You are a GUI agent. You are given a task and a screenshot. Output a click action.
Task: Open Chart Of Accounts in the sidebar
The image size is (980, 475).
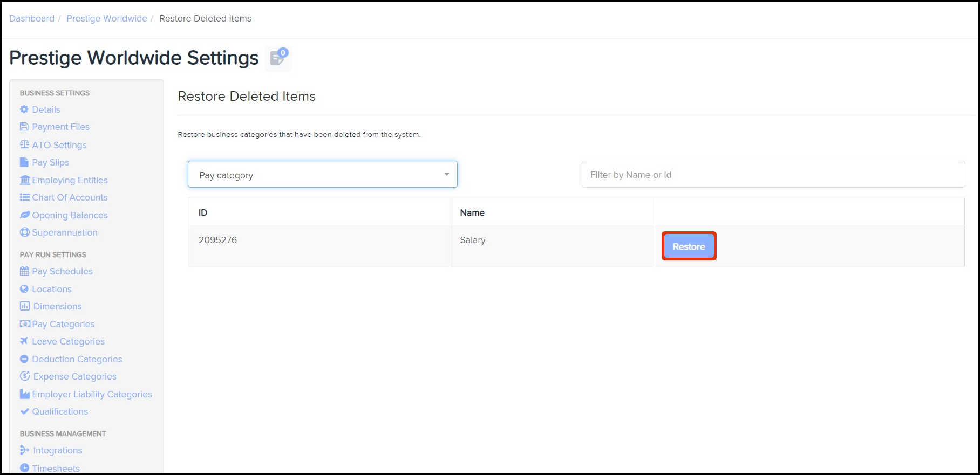click(70, 197)
